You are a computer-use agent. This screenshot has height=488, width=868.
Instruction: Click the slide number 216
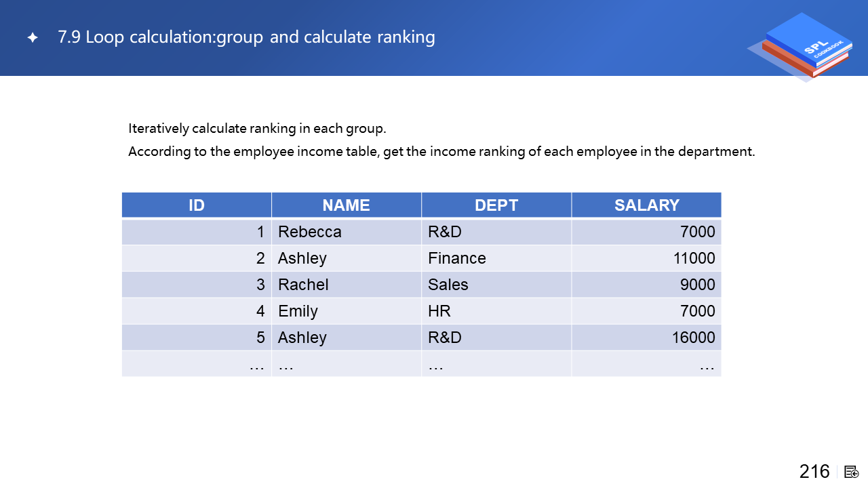(814, 472)
